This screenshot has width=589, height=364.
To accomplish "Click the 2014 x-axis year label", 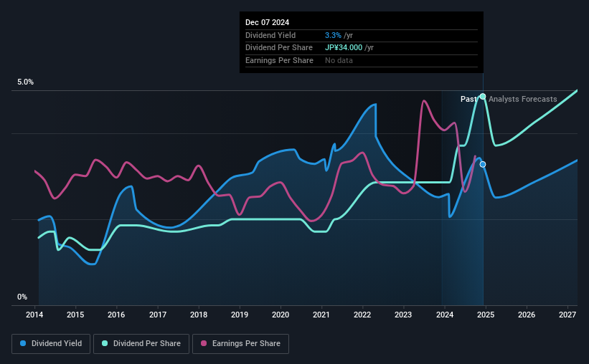I will (34, 315).
